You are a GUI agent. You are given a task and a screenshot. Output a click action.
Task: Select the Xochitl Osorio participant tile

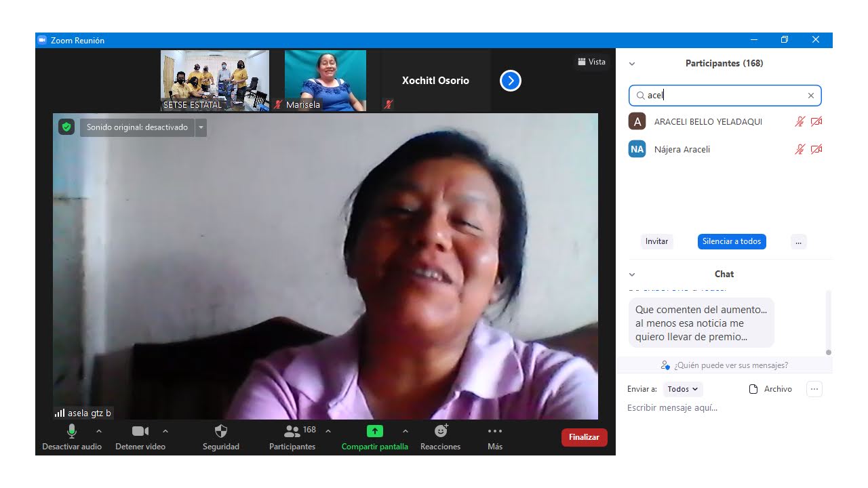[x=436, y=81]
